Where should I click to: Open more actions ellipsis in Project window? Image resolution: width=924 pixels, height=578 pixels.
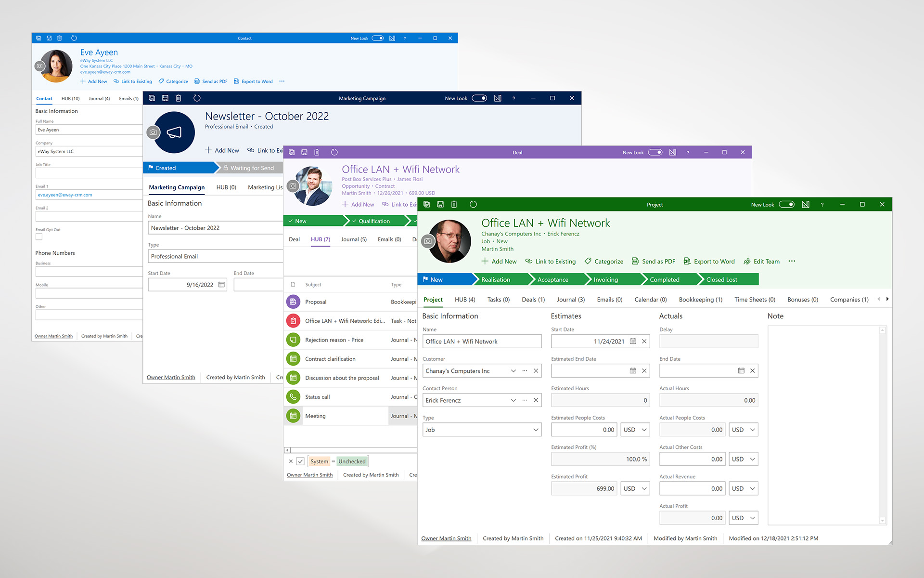tap(792, 261)
